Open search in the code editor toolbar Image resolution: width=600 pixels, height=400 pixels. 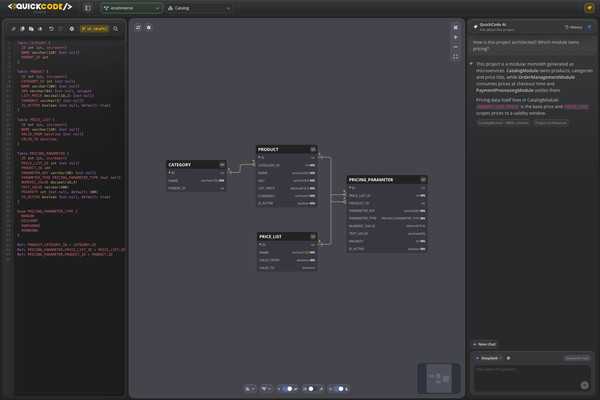coord(116,29)
